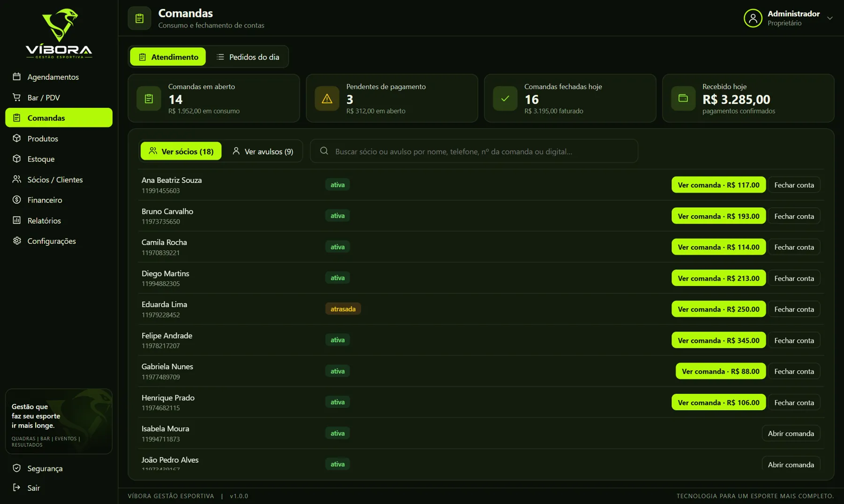
Task: Click Fechar conta for Henrique Prado
Action: coord(794,402)
